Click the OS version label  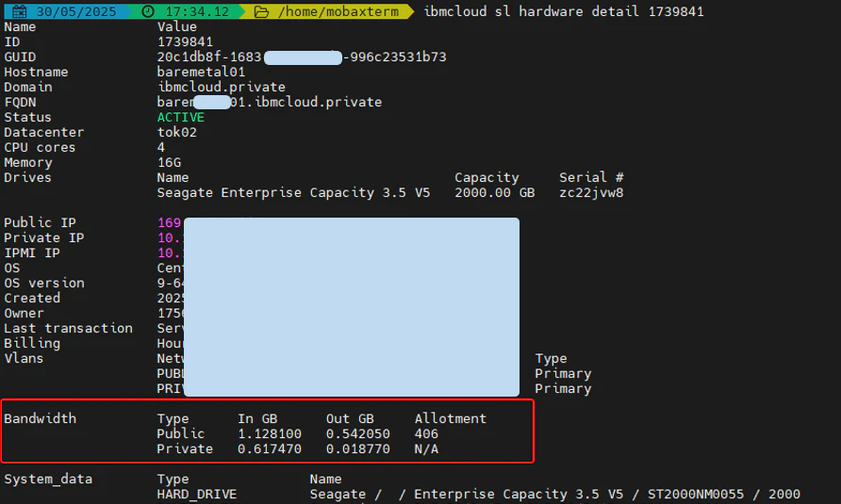tap(44, 283)
